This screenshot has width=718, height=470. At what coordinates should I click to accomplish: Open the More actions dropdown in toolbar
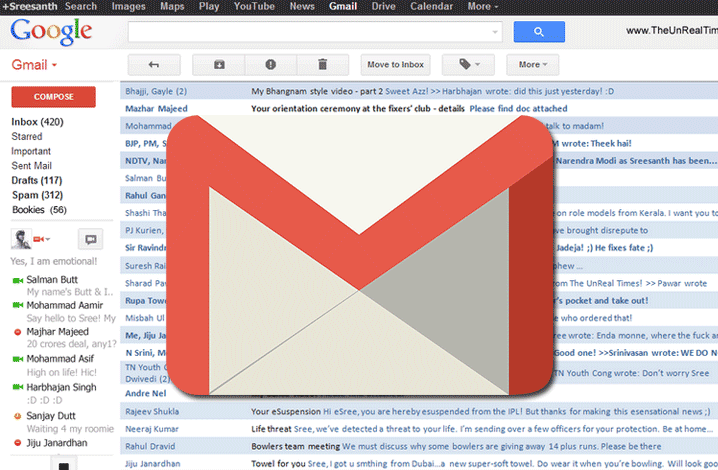click(x=533, y=65)
